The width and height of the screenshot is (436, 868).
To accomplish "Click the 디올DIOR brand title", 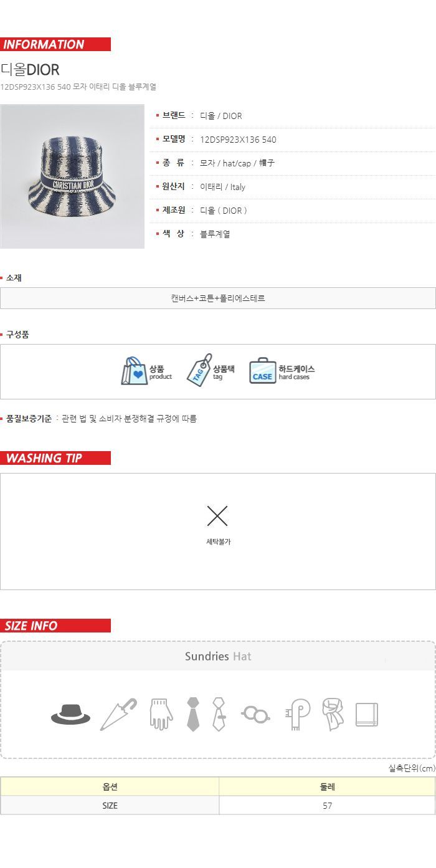I will tap(30, 70).
